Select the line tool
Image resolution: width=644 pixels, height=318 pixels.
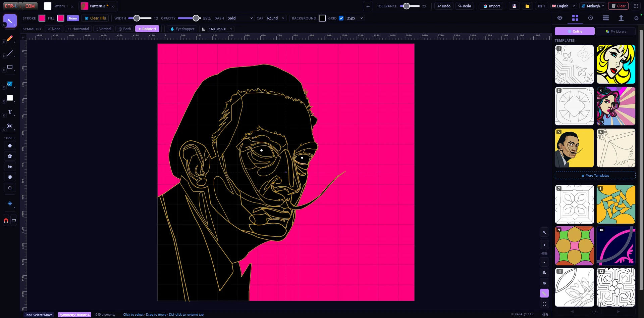click(10, 53)
